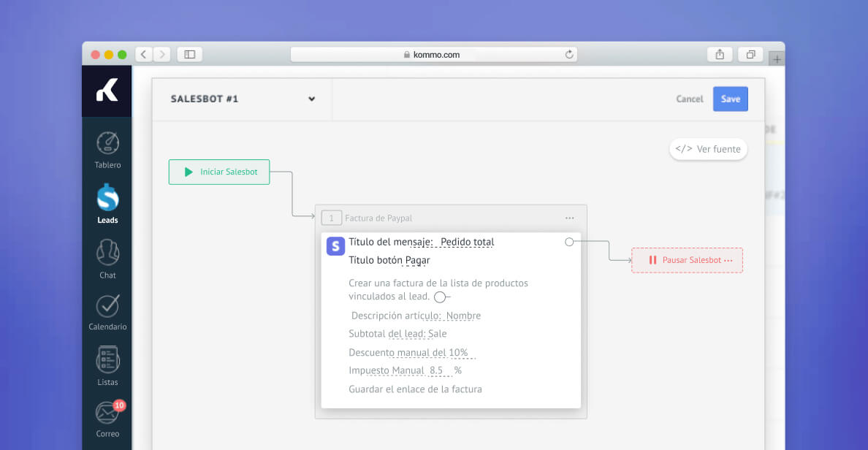This screenshot has height=450, width=868.
Task: Toggle the browser sidebar panel
Action: [190, 54]
